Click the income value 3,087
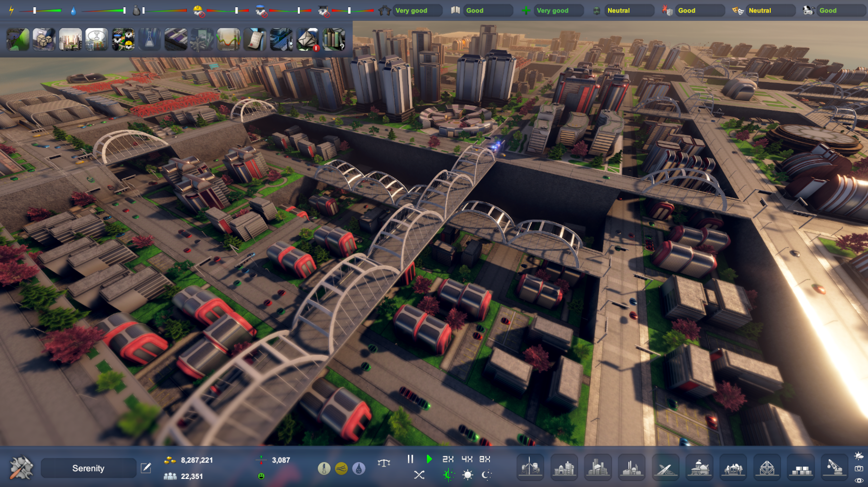Viewport: 868px width, 487px height. (281, 460)
